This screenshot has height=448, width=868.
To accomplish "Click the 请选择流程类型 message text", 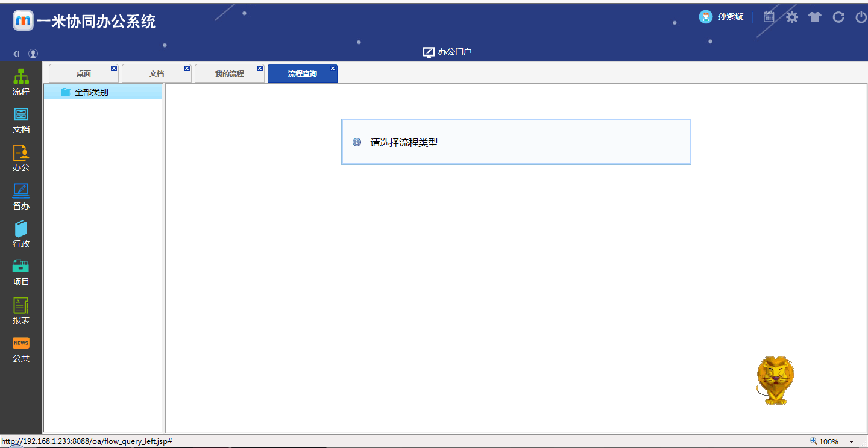I will point(404,143).
